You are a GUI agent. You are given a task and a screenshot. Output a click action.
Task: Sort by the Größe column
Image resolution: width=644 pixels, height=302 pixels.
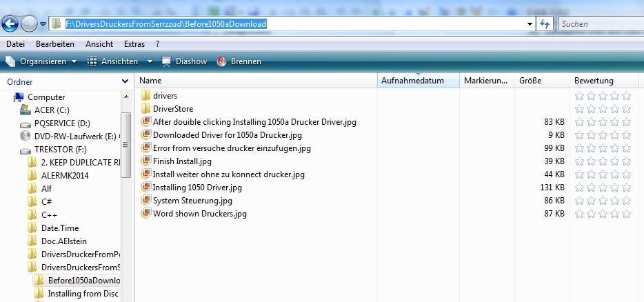(x=542, y=81)
